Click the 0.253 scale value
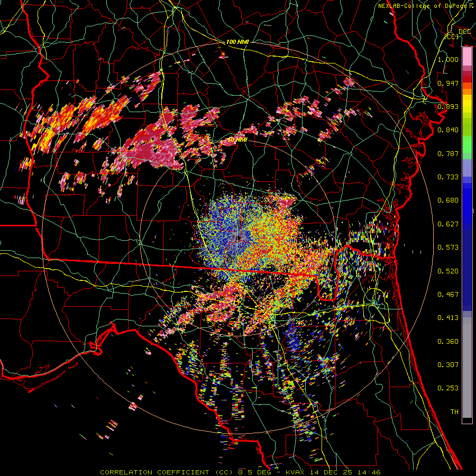The width and height of the screenshot is (476, 476). coord(448,388)
